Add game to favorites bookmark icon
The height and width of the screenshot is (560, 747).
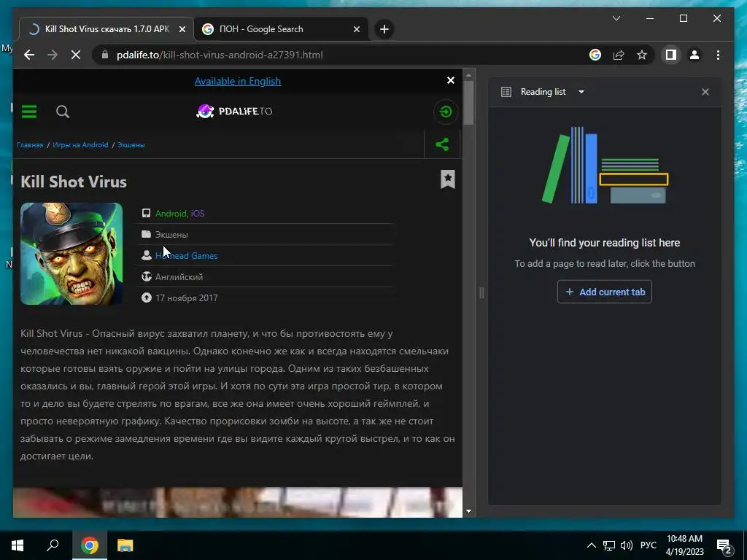[448, 179]
